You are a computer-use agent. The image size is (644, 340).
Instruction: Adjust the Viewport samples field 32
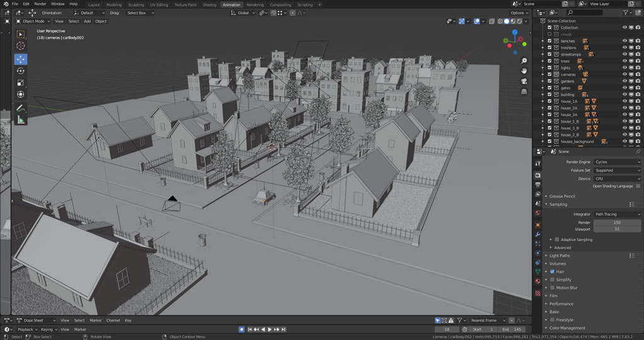[617, 229]
